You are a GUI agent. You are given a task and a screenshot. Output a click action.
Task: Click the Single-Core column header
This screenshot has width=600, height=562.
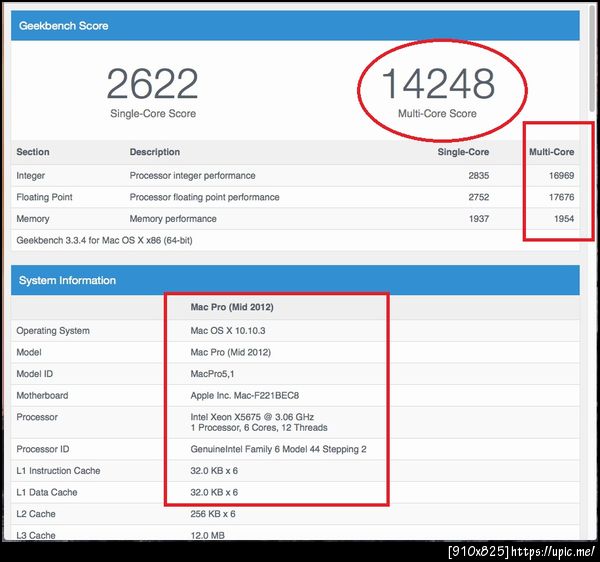[463, 152]
